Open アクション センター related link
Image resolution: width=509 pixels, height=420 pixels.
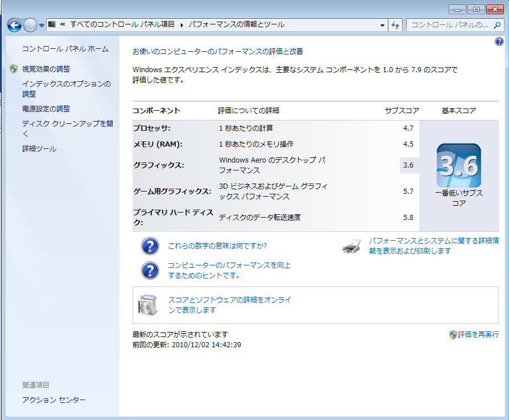[x=54, y=400]
